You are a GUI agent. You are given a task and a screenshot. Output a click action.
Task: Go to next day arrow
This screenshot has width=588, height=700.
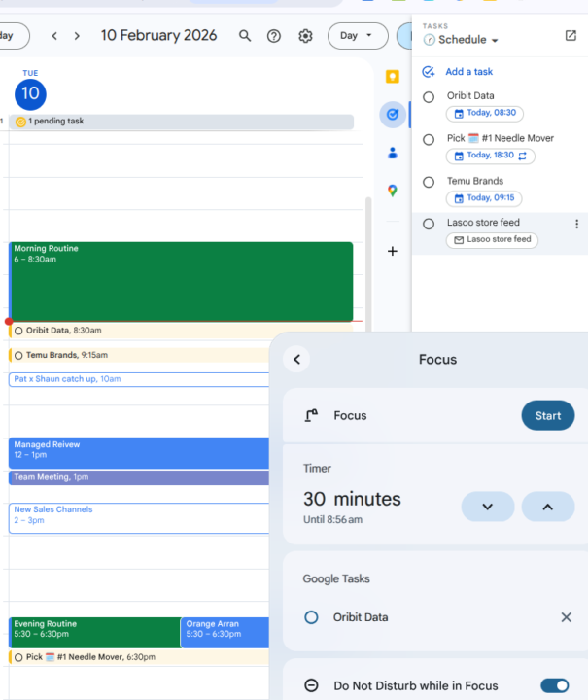[77, 36]
